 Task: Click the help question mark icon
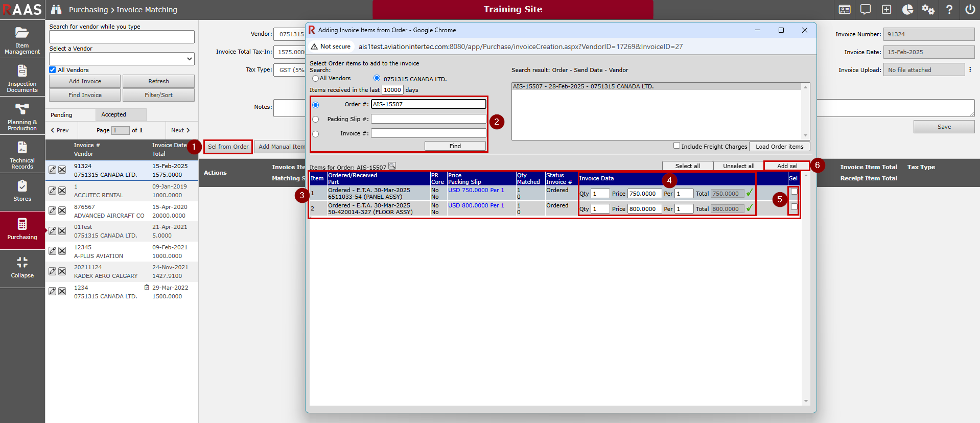click(949, 10)
